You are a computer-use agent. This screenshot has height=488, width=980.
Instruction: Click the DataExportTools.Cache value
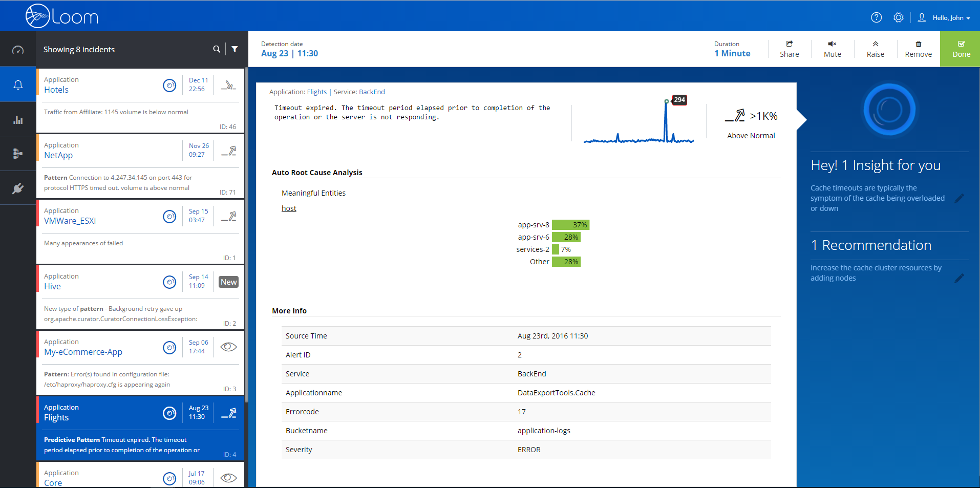[557, 393]
